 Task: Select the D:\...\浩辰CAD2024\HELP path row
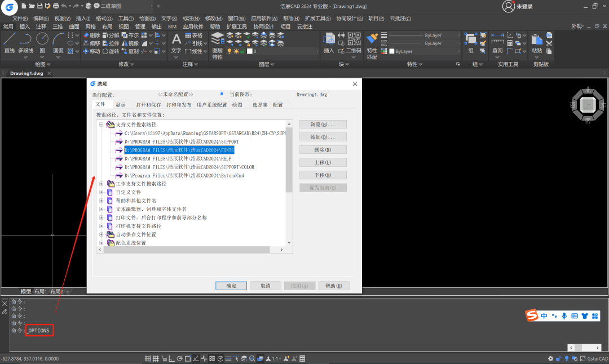pyautogui.click(x=178, y=158)
